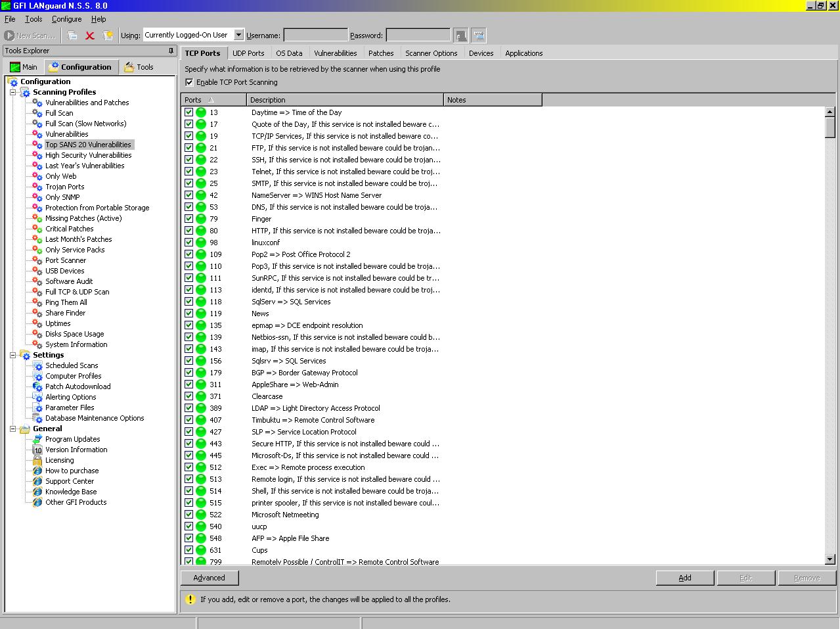Click the Database Maintenance Options icon
Viewport: 840px width, 629px height.
(x=37, y=418)
